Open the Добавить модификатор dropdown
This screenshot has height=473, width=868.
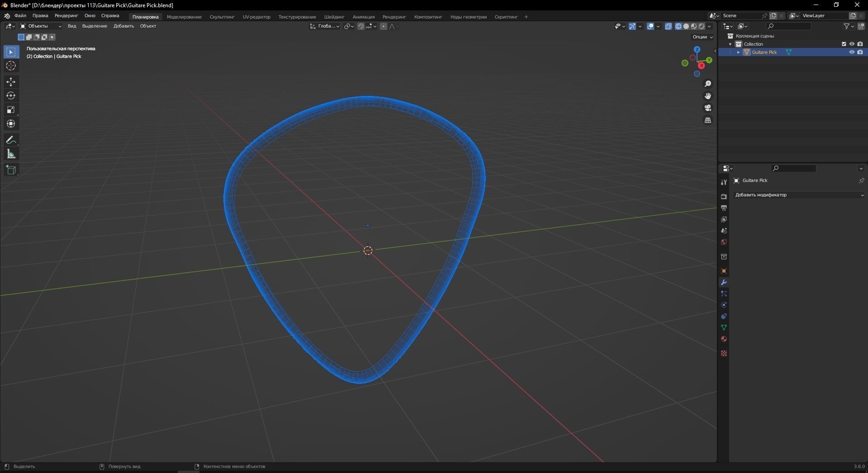click(x=799, y=195)
